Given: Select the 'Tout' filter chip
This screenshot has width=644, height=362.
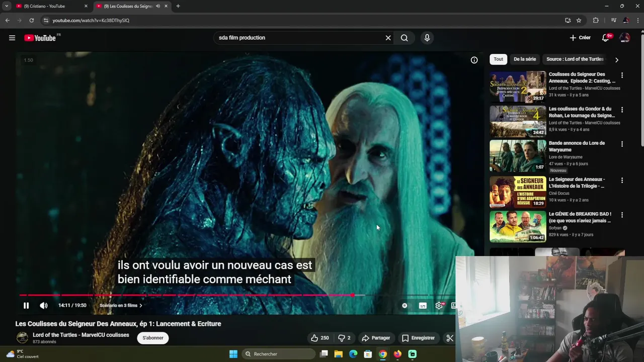Looking at the screenshot, I should 498,59.
